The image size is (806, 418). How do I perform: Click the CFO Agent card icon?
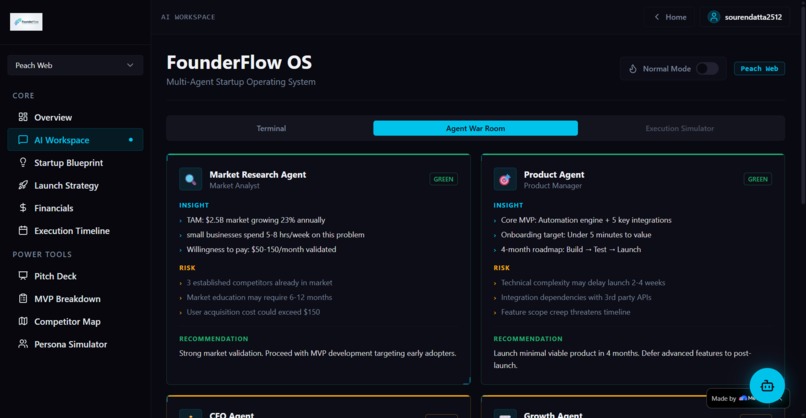[190, 414]
